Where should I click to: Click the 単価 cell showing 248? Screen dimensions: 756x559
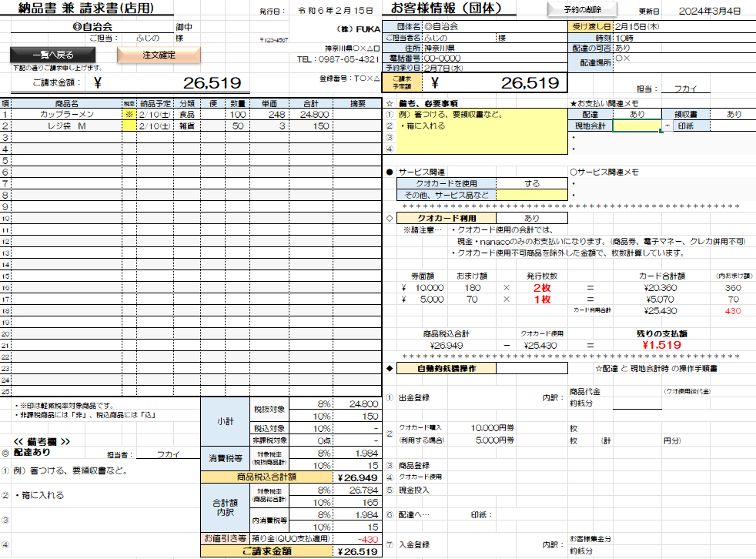[270, 114]
